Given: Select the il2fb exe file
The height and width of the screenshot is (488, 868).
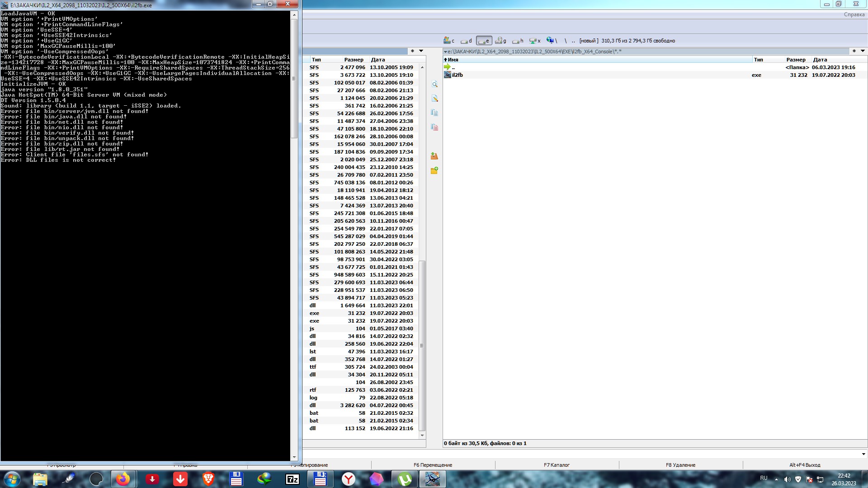Looking at the screenshot, I should pos(457,75).
